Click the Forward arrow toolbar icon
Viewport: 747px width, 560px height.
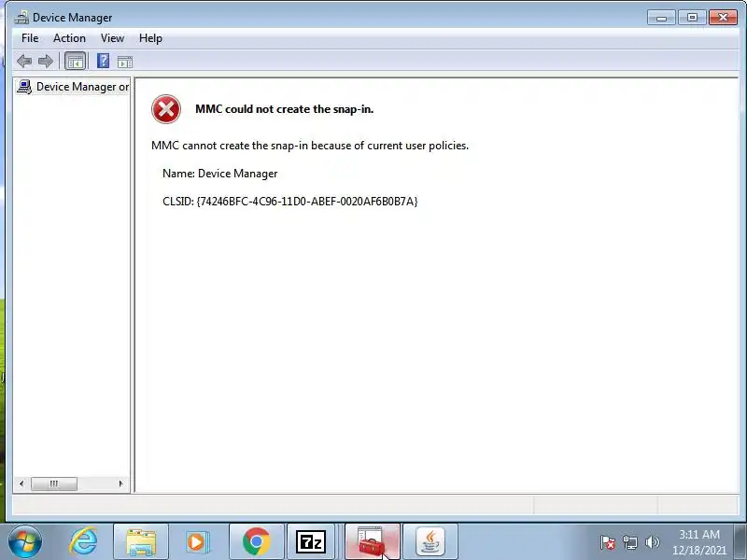coord(45,61)
